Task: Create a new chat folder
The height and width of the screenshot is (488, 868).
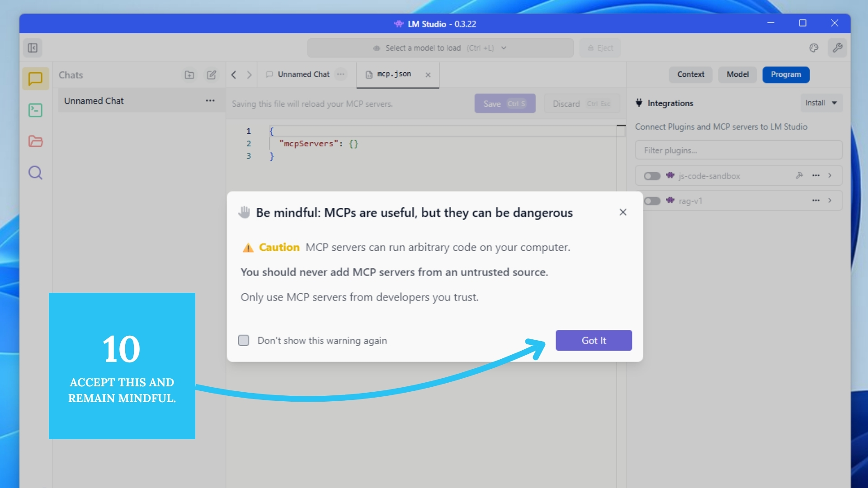Action: click(x=189, y=75)
